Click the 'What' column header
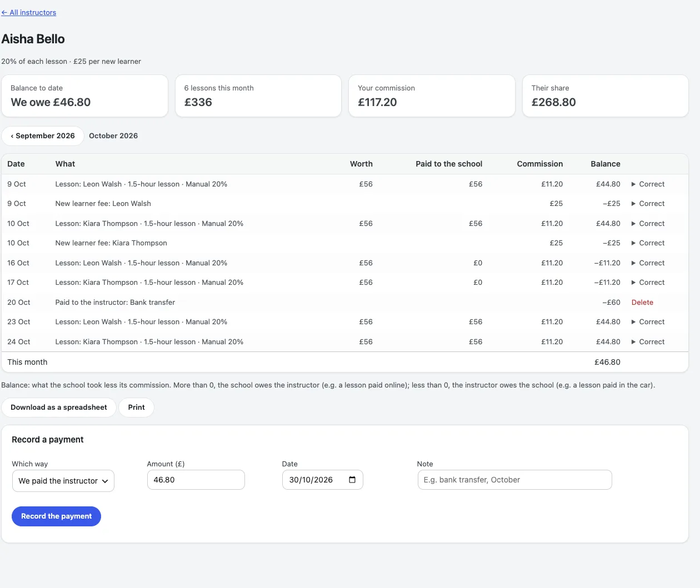700x588 pixels. click(x=65, y=164)
